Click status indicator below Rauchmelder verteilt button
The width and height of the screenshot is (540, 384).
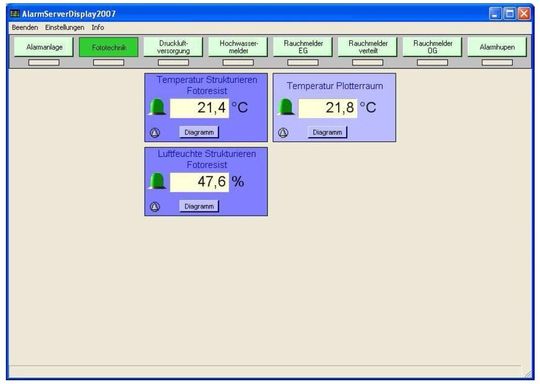(x=367, y=62)
